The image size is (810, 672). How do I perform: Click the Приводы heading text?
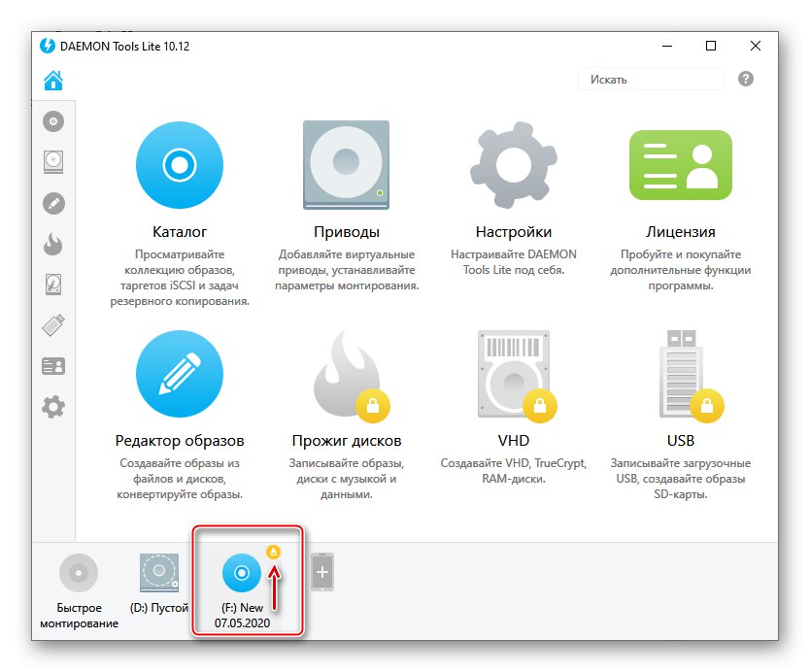point(346,232)
